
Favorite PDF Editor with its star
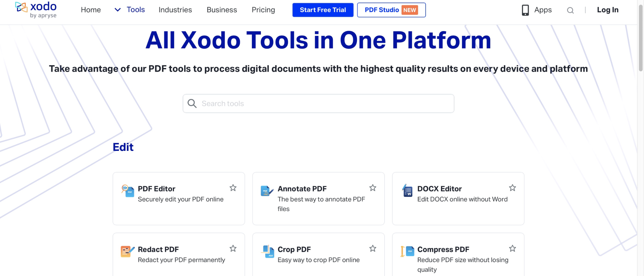point(233,188)
